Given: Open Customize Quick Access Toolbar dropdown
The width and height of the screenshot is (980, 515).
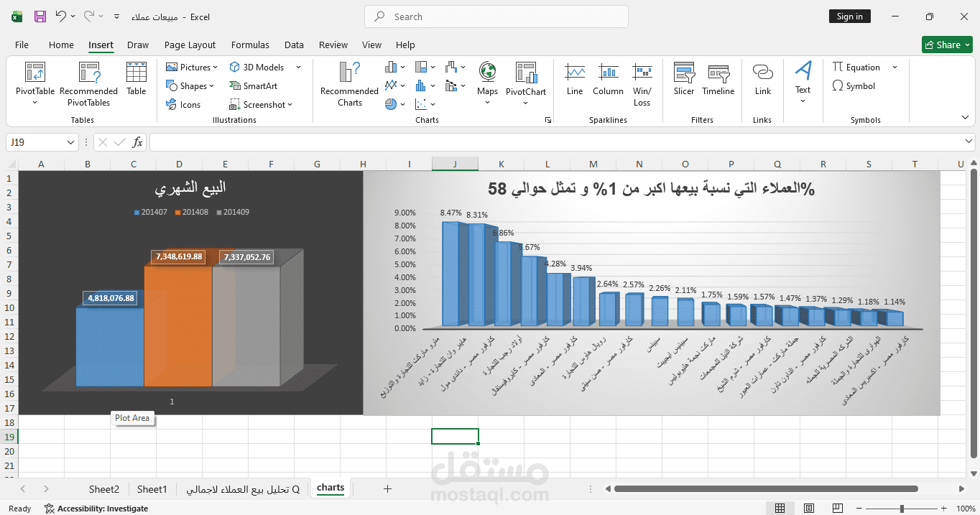Looking at the screenshot, I should pos(116,16).
